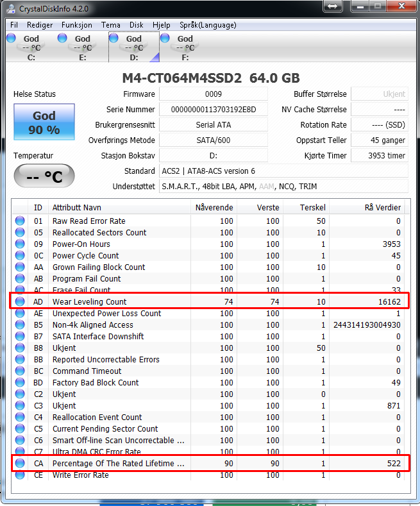
Task: Click the Terskel column header
Action: click(x=306, y=208)
